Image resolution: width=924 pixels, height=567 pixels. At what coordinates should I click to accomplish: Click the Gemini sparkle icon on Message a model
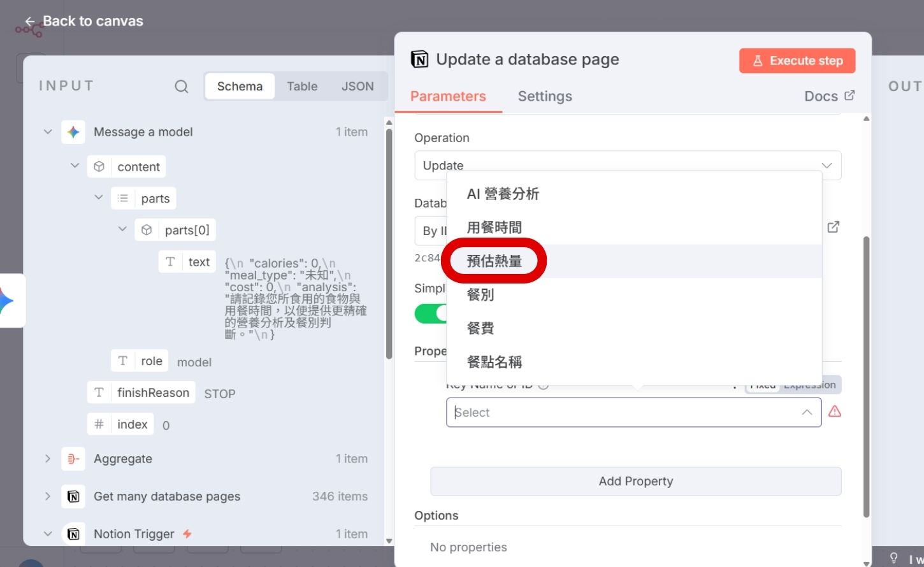[73, 132]
